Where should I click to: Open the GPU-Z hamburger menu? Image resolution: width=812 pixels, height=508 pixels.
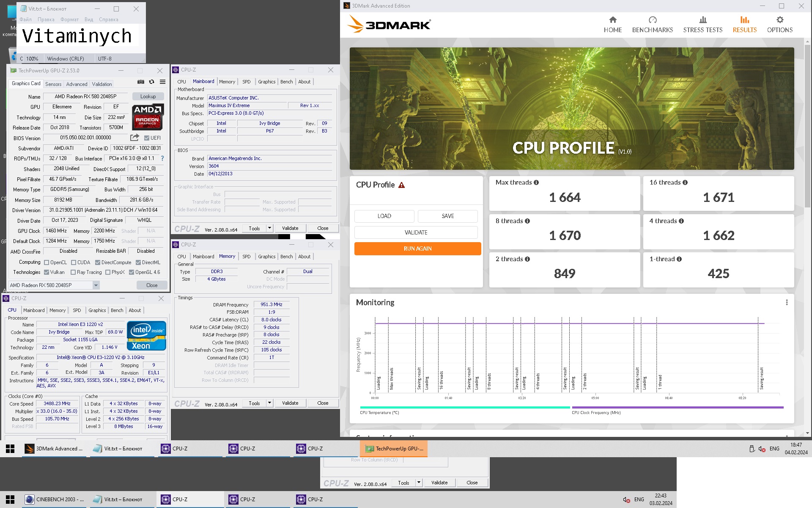162,82
